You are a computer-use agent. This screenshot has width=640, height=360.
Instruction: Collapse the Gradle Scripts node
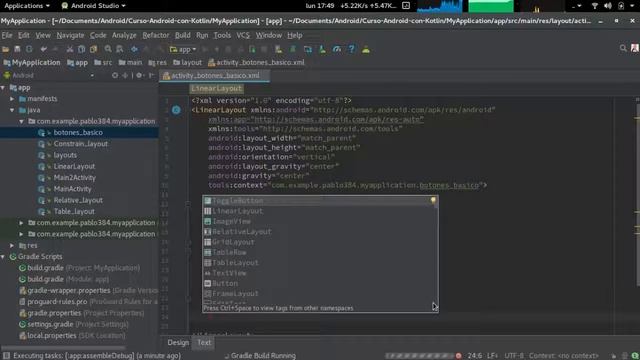(x=3, y=257)
